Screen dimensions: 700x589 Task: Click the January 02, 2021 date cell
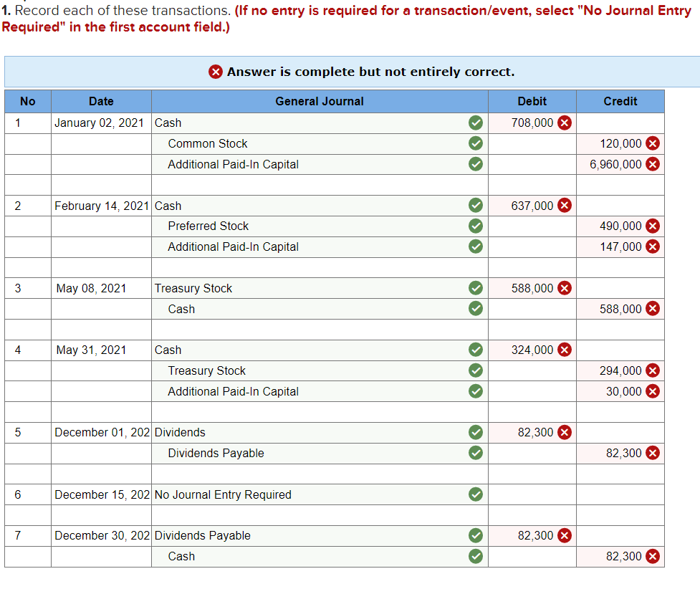[x=100, y=123]
